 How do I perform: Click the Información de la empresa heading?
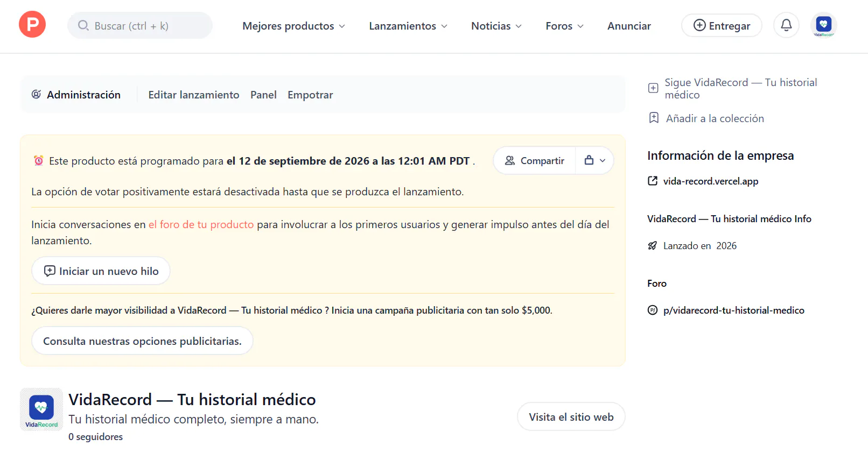720,155
